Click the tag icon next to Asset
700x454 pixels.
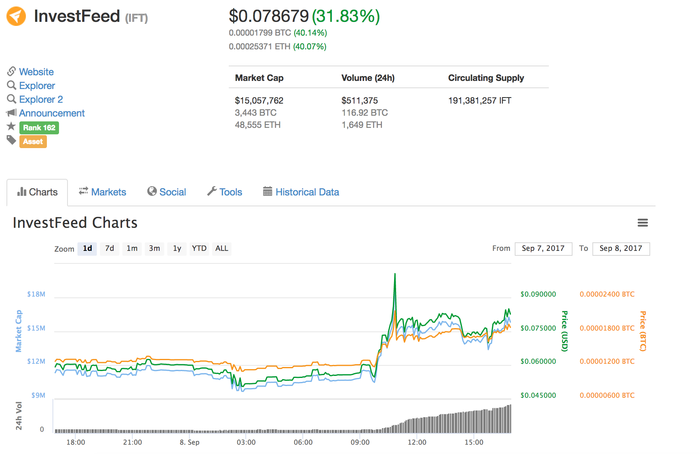click(x=11, y=141)
